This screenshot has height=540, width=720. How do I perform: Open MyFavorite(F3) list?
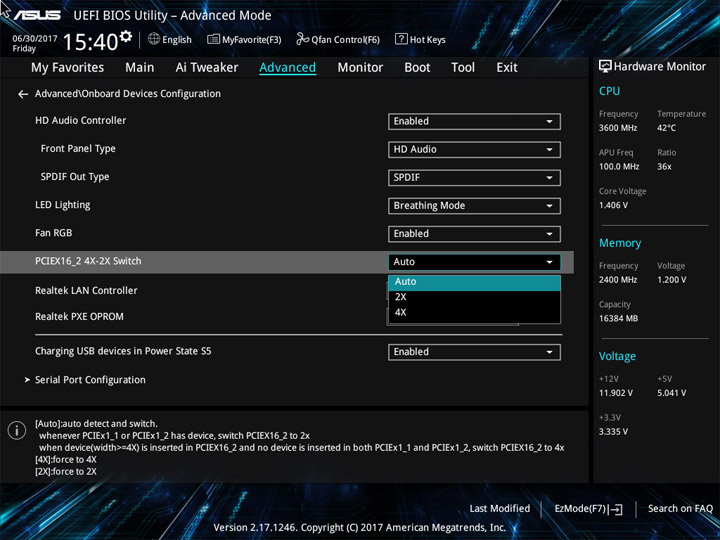[x=244, y=39]
